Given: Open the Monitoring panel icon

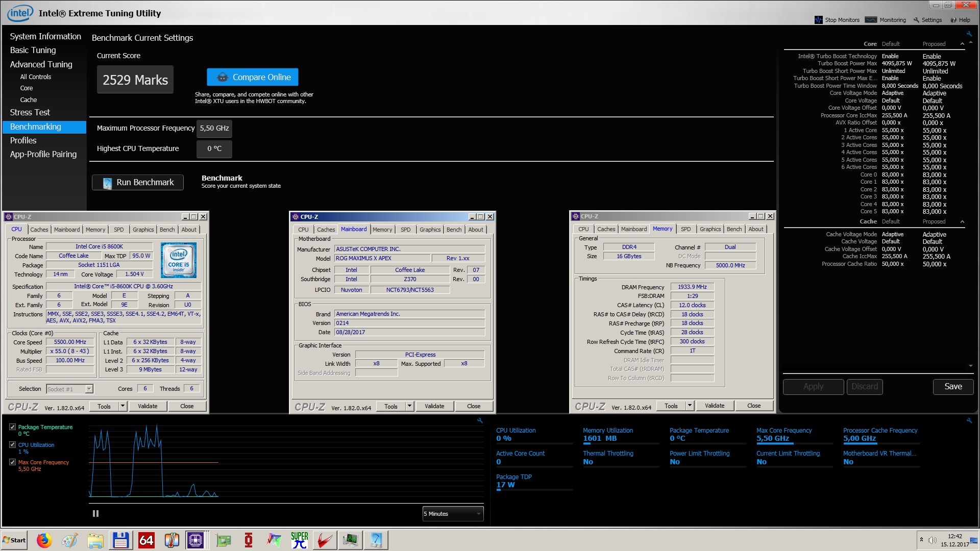Looking at the screenshot, I should click(x=871, y=20).
